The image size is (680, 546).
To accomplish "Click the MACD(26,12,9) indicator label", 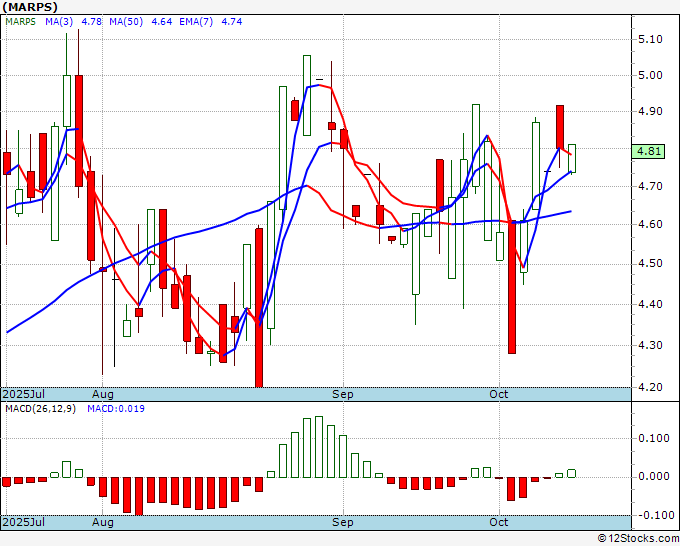I will [x=40, y=409].
